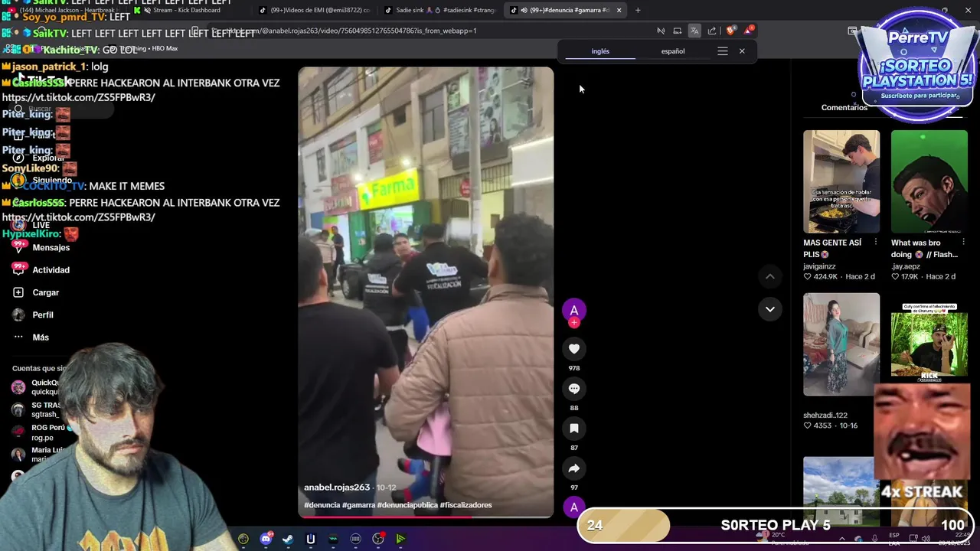Click the #gamarra hashtag
This screenshot has height=551, width=980.
click(x=358, y=505)
